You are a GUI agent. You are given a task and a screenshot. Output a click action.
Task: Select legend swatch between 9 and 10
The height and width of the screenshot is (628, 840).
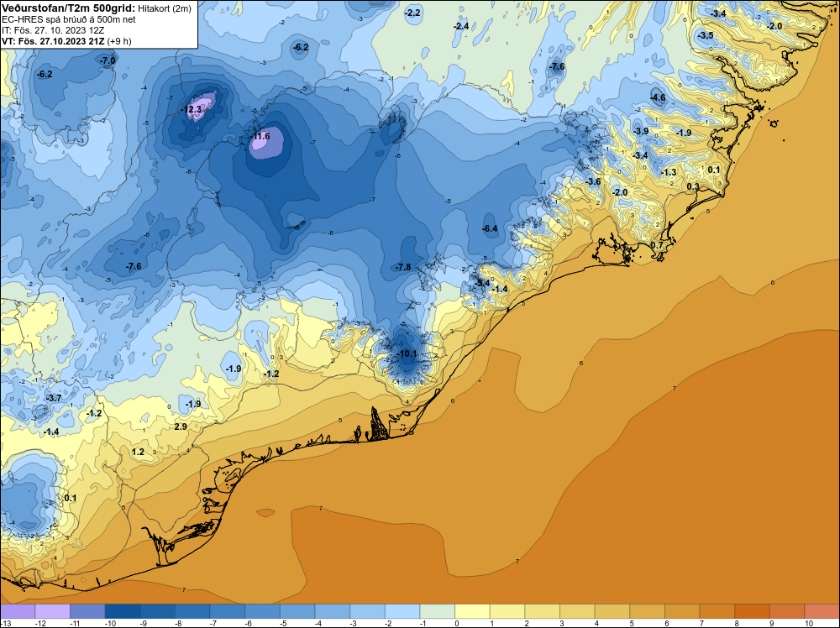(788, 611)
